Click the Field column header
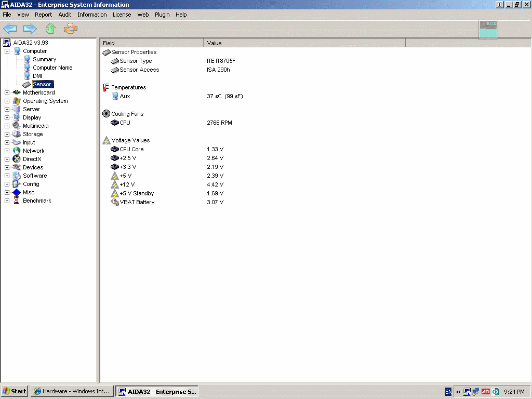This screenshot has height=399, width=532. [152, 43]
